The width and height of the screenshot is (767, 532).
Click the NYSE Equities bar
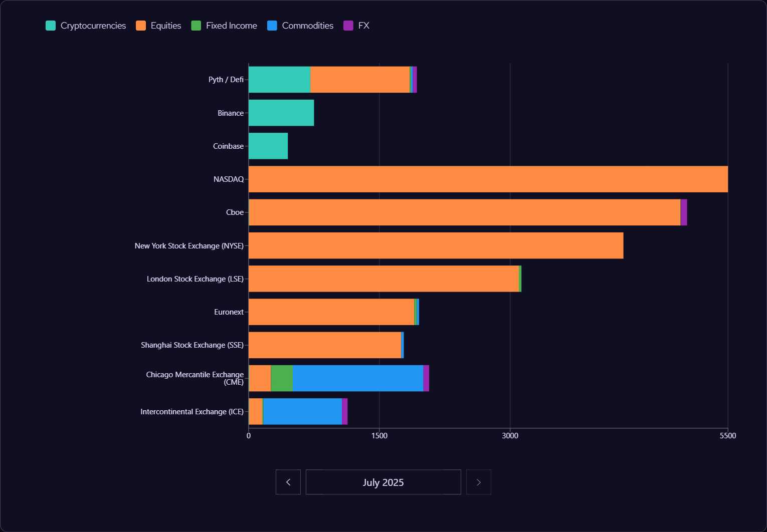pyautogui.click(x=436, y=245)
